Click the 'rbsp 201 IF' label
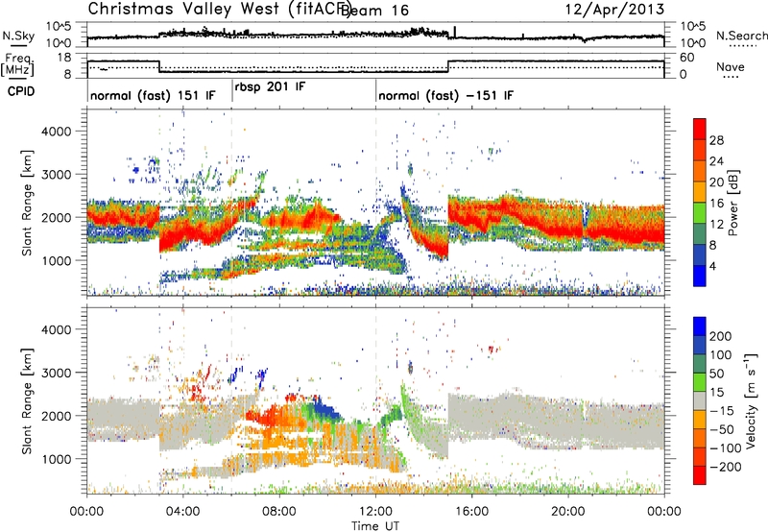This screenshot has height=532, width=768. 270,86
